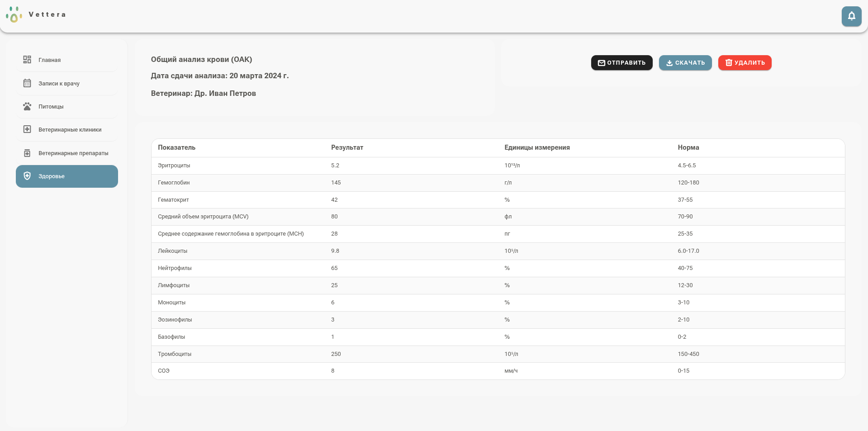The width and height of the screenshot is (868, 431).
Task: Open the Главная menu item
Action: coord(67,60)
